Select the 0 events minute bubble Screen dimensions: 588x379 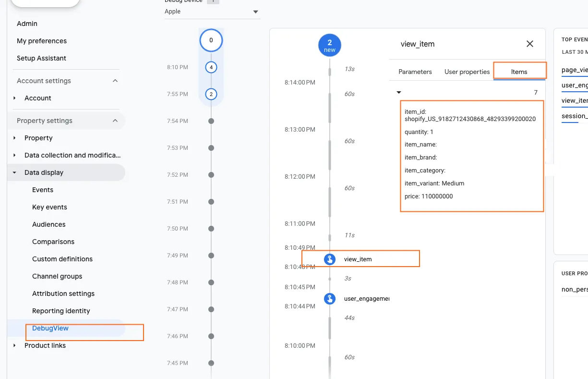(x=211, y=40)
